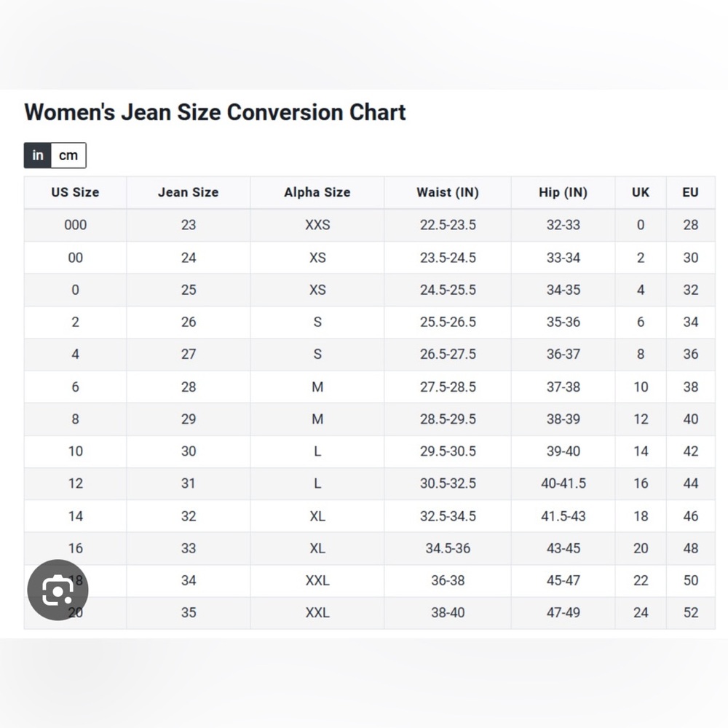Click the US Size column header

[75, 192]
